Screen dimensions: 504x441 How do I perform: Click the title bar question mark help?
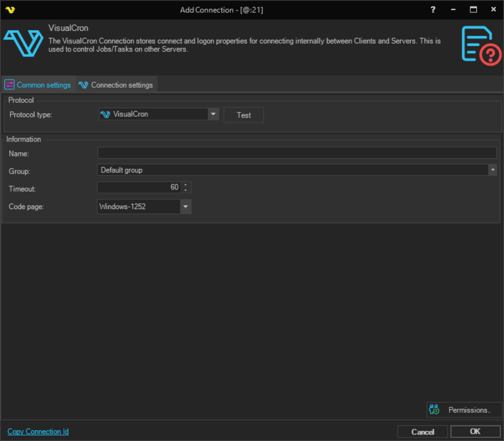tap(433, 10)
